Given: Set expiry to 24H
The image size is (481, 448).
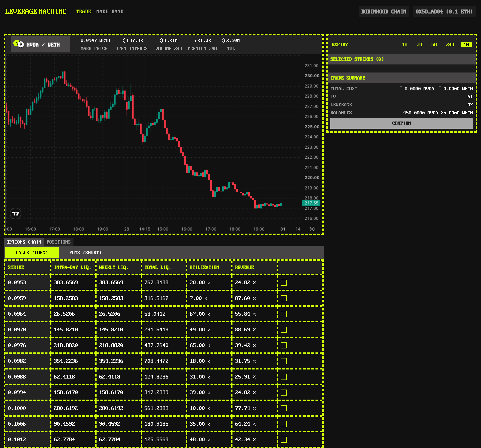Looking at the screenshot, I should click(x=450, y=45).
